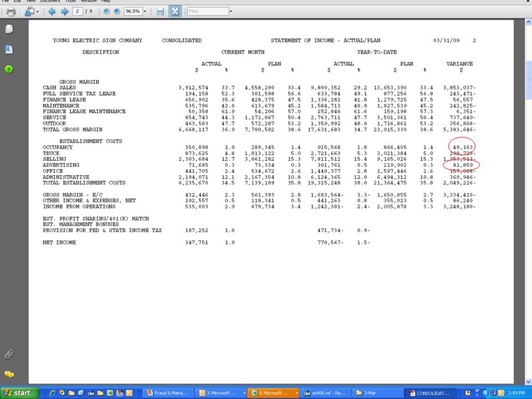Switch to the as400.rsf taskbar window
532x399 pixels.
(325, 393)
